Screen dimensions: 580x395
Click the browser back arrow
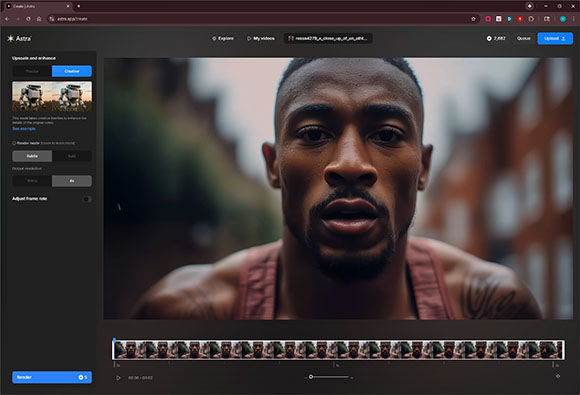[x=7, y=19]
